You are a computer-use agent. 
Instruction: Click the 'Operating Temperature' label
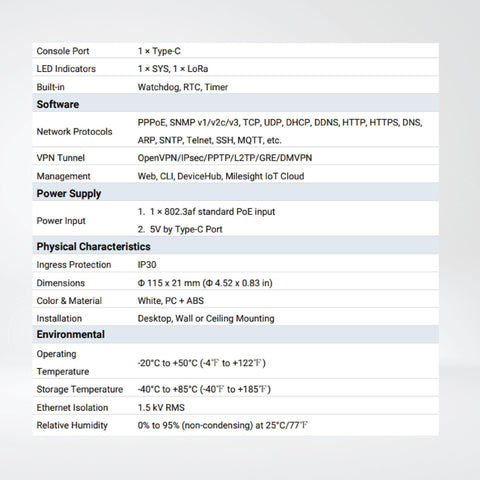tap(63, 363)
